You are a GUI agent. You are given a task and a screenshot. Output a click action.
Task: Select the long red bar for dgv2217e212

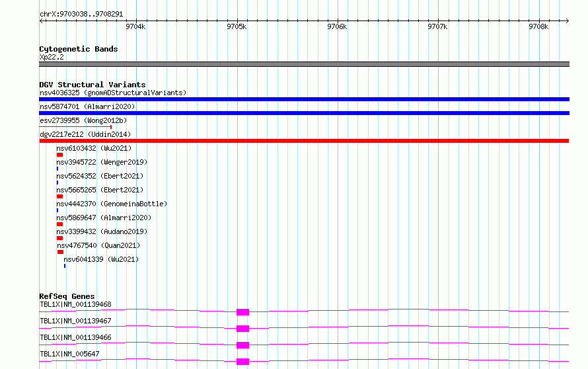[304, 141]
